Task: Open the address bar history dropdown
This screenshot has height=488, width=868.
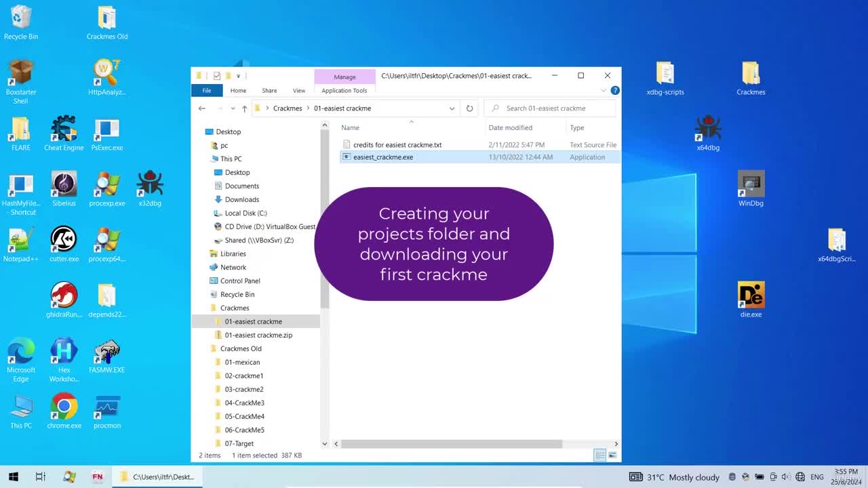Action: (452, 108)
